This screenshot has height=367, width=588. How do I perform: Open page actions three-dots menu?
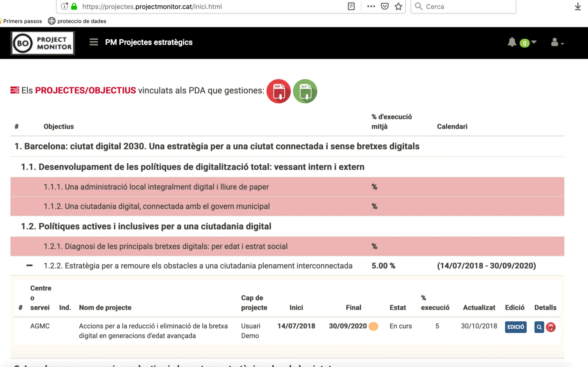(371, 6)
